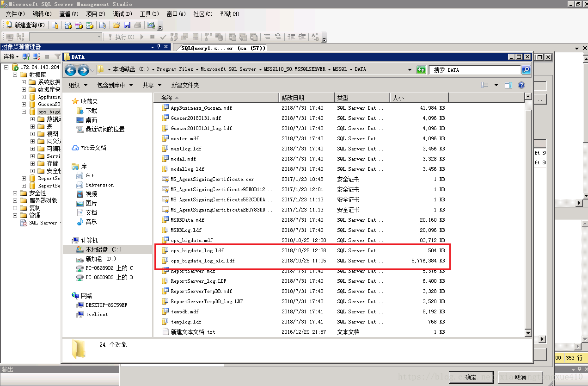Image resolution: width=588 pixels, height=386 pixels.
Task: Open the 共享 dropdown
Action: 152,85
